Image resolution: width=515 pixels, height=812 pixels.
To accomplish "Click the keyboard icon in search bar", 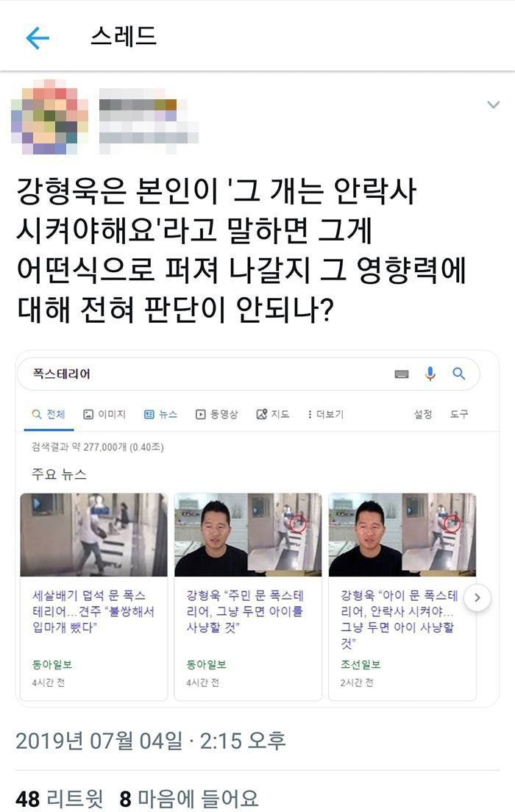I will click(402, 374).
